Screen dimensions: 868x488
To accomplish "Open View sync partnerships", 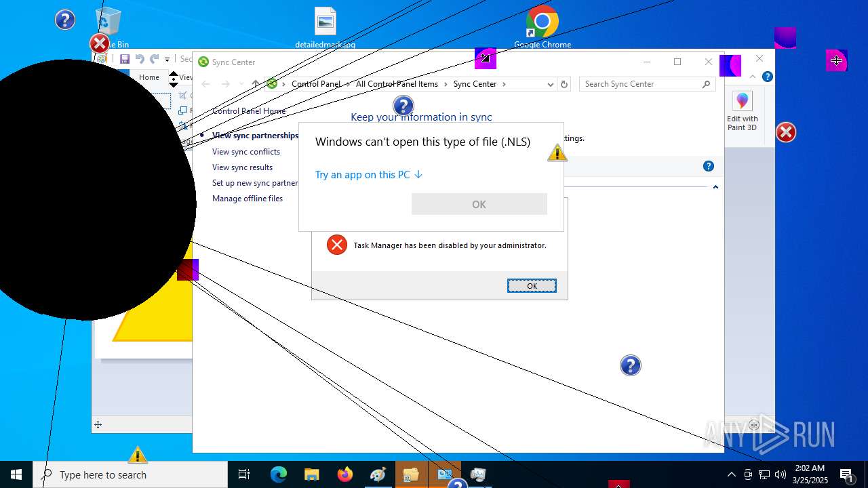I will click(x=255, y=136).
